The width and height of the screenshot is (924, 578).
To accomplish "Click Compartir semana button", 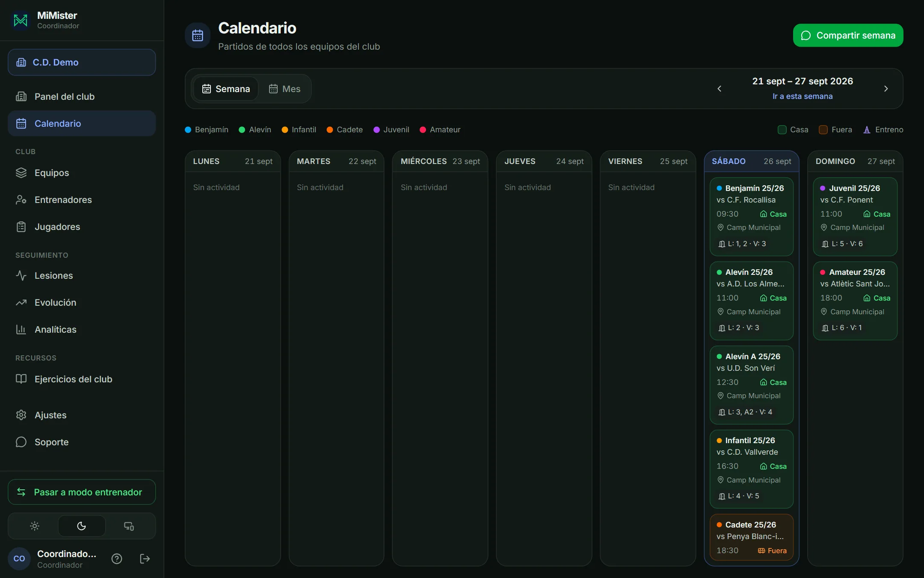I will tap(848, 36).
